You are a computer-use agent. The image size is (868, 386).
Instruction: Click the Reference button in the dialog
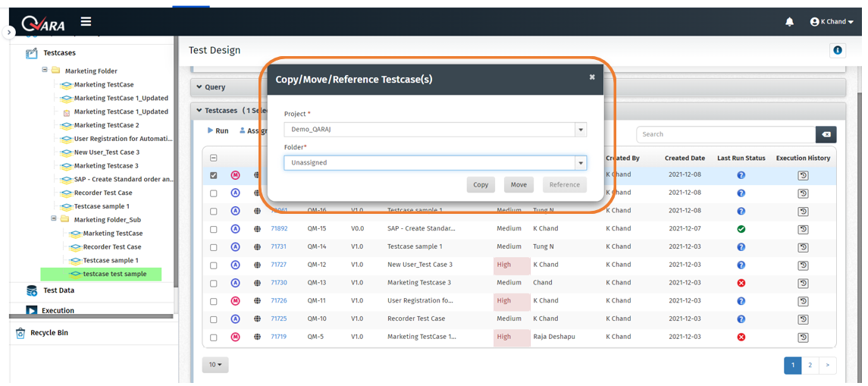click(x=565, y=185)
